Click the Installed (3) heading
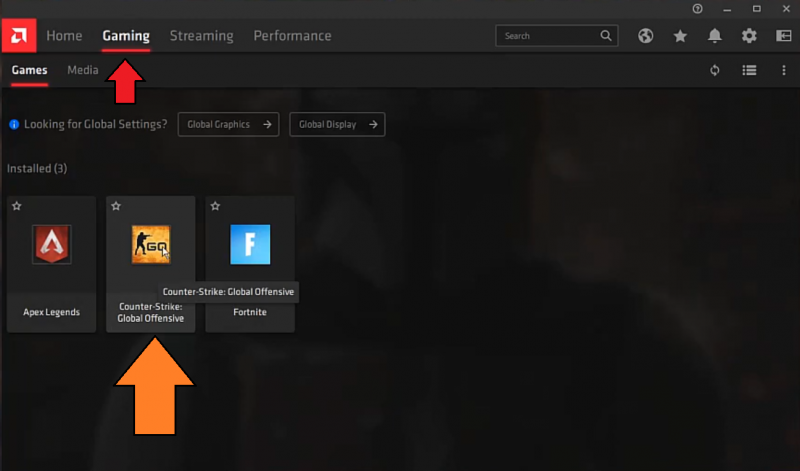Screen dimensions: 800x471 (37, 168)
